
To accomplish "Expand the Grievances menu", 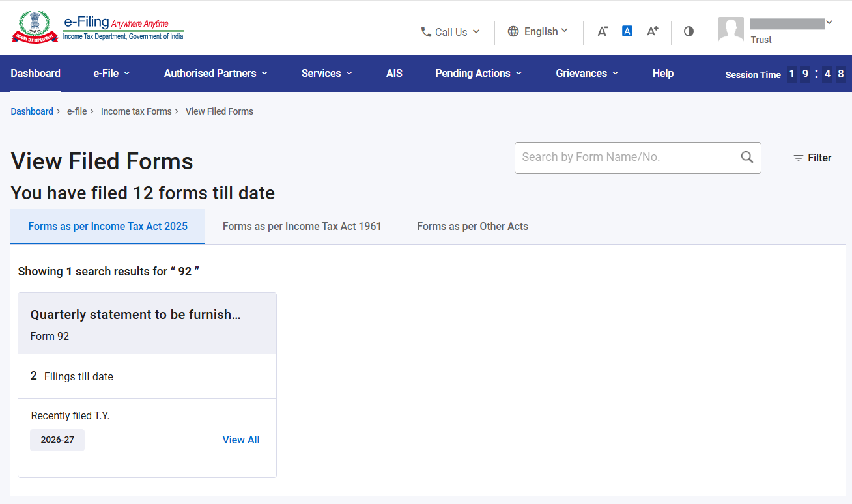I will (x=587, y=73).
